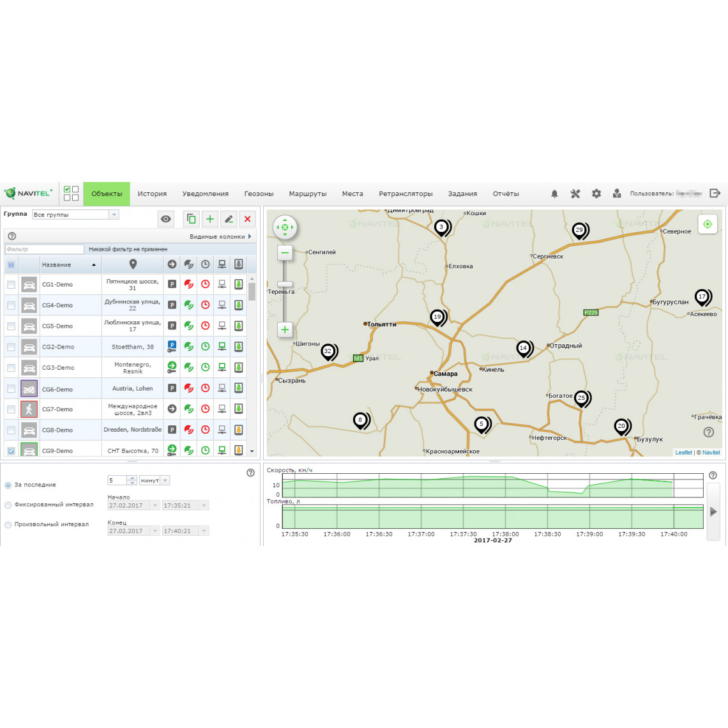
Task: Add a new object with plus icon
Action: tap(210, 218)
